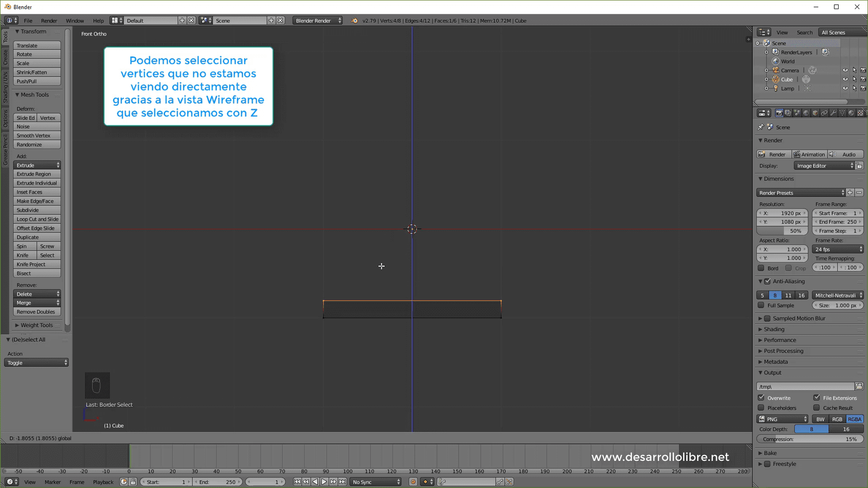
Task: Open the Playback menu in timeline
Action: pos(103,482)
